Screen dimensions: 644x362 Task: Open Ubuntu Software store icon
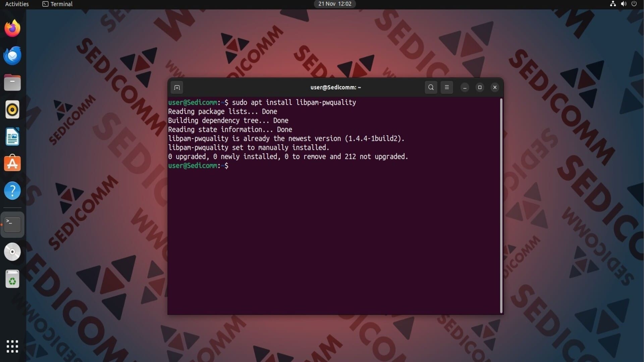pos(12,164)
